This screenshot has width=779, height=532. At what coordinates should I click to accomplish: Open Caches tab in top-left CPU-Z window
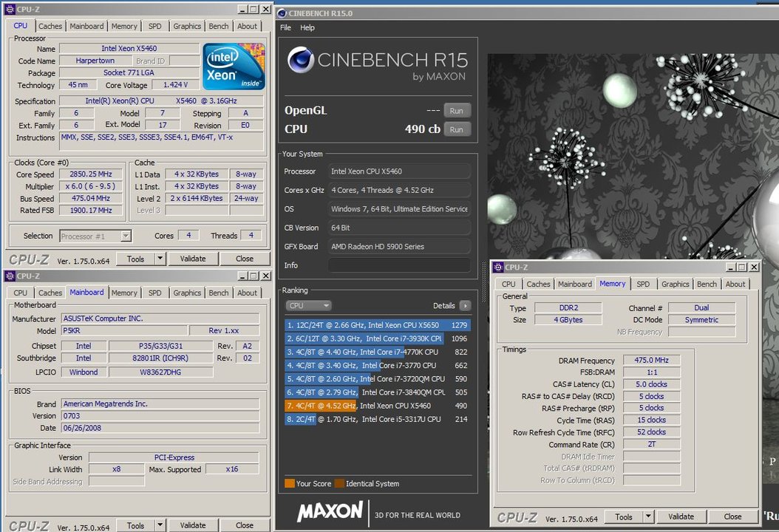50,26
